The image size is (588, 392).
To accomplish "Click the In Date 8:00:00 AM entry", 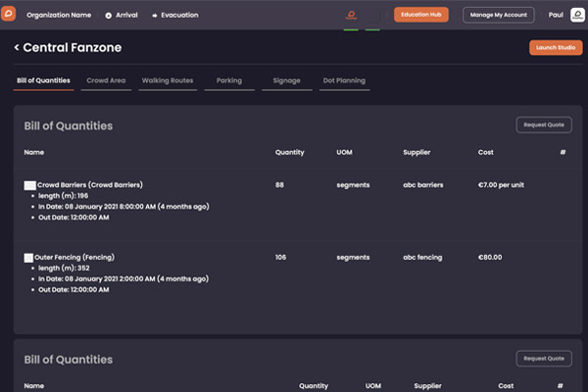I will tap(123, 207).
